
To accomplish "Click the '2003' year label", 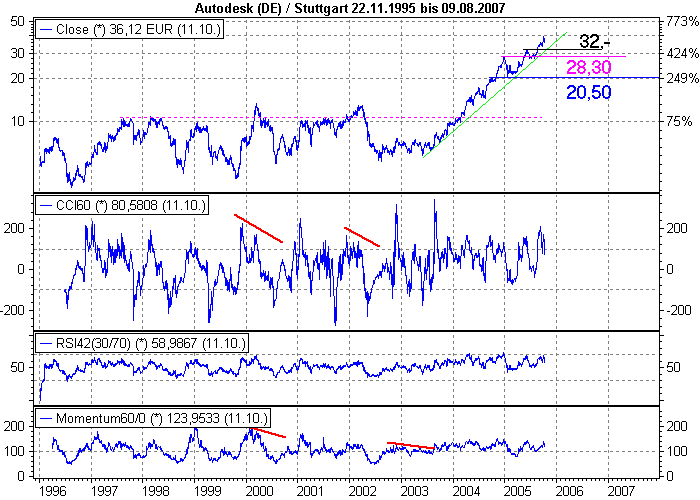I will coord(414,492).
